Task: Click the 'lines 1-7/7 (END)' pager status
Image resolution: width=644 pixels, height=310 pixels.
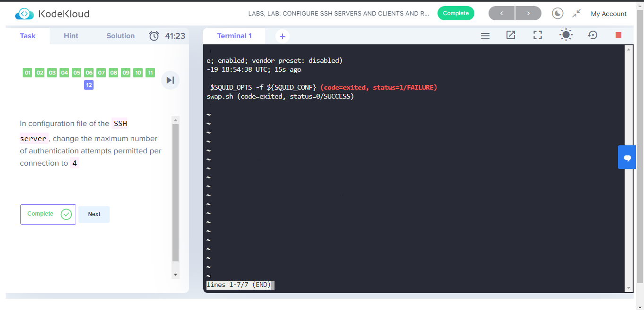Action: [x=239, y=285]
